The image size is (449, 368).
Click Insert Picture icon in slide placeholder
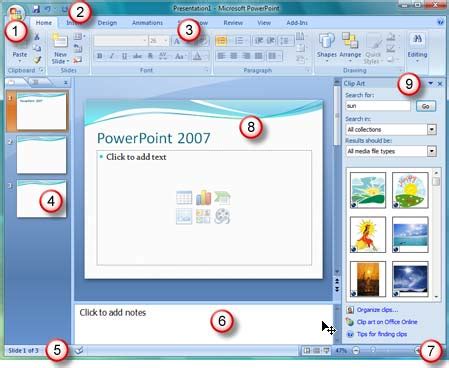[x=184, y=216]
